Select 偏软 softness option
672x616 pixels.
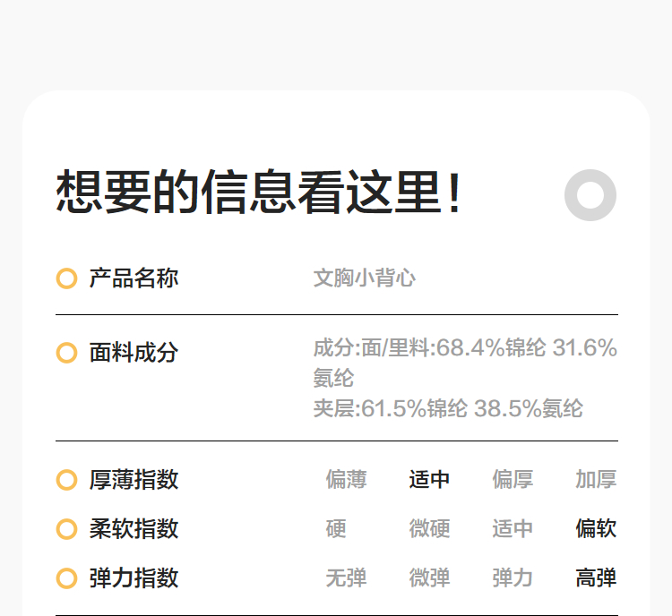click(596, 529)
